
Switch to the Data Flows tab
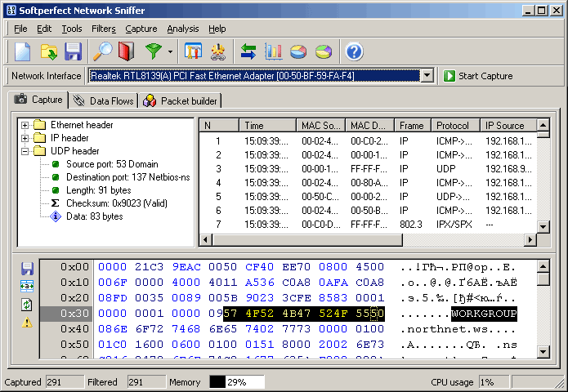[104, 100]
